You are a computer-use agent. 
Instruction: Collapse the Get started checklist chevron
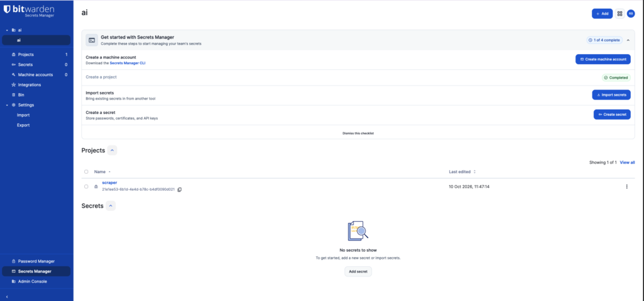coord(628,40)
